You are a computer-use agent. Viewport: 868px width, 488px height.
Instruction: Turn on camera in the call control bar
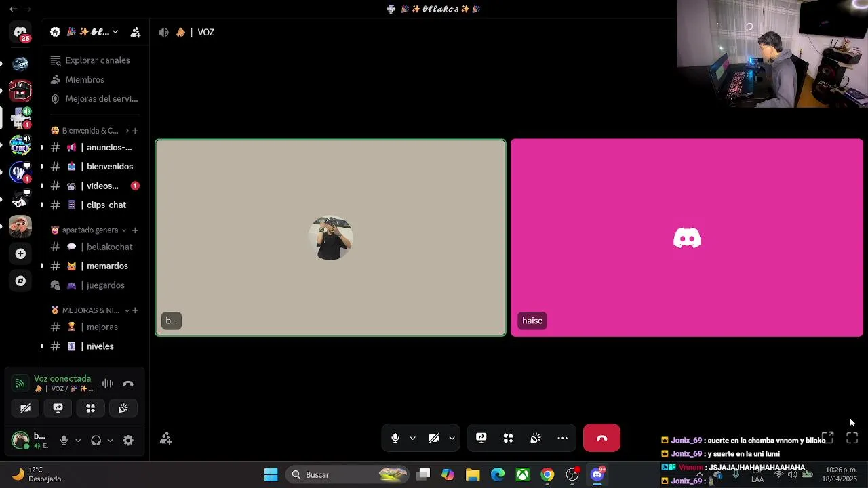pos(434,438)
